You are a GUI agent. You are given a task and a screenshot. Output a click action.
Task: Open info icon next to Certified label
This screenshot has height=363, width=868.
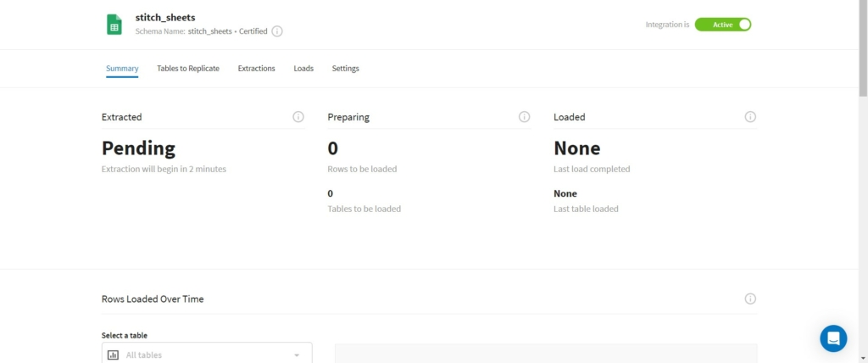click(277, 31)
